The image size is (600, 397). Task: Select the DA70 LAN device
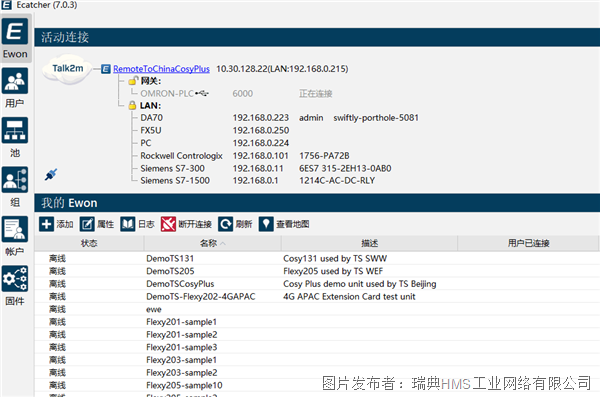(152, 118)
